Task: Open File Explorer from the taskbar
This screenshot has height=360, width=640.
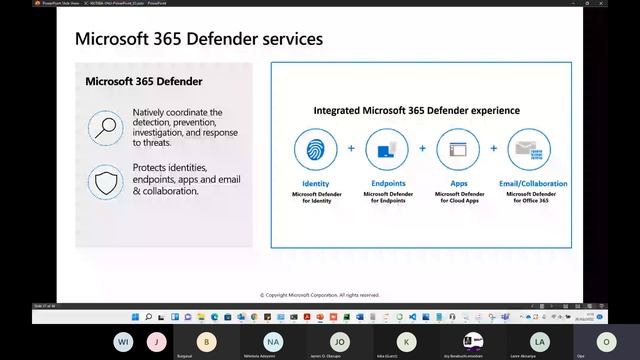Action: 201,317
